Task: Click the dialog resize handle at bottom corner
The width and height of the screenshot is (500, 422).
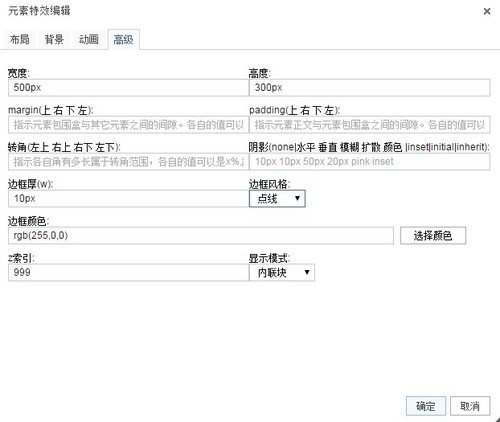Action: point(497,419)
